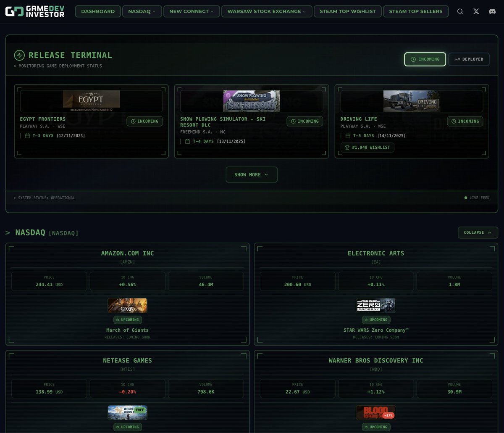
Task: Go to Dashboard
Action: tap(98, 11)
